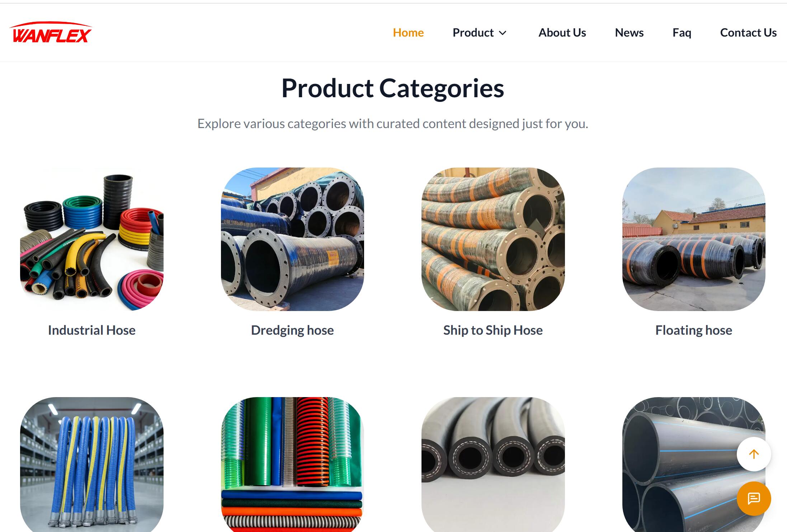Viewport: 787px width, 532px height.
Task: Open the Ship to Ship Hose image
Action: pos(493,239)
